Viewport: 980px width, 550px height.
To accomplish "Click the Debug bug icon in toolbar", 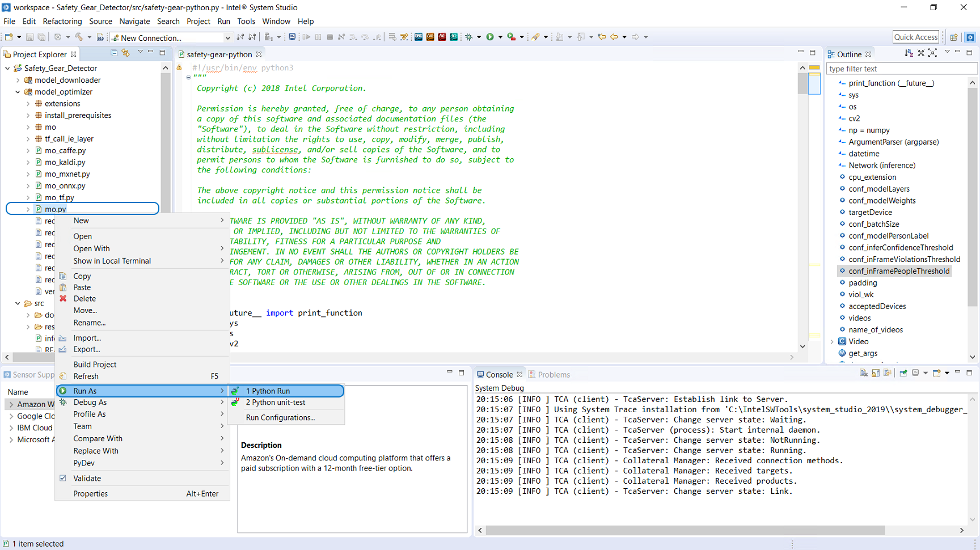I will (x=469, y=37).
